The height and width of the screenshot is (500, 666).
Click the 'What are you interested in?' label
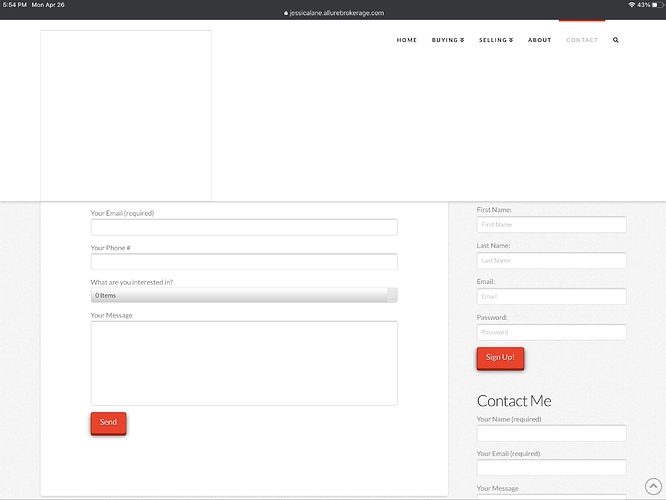(132, 282)
